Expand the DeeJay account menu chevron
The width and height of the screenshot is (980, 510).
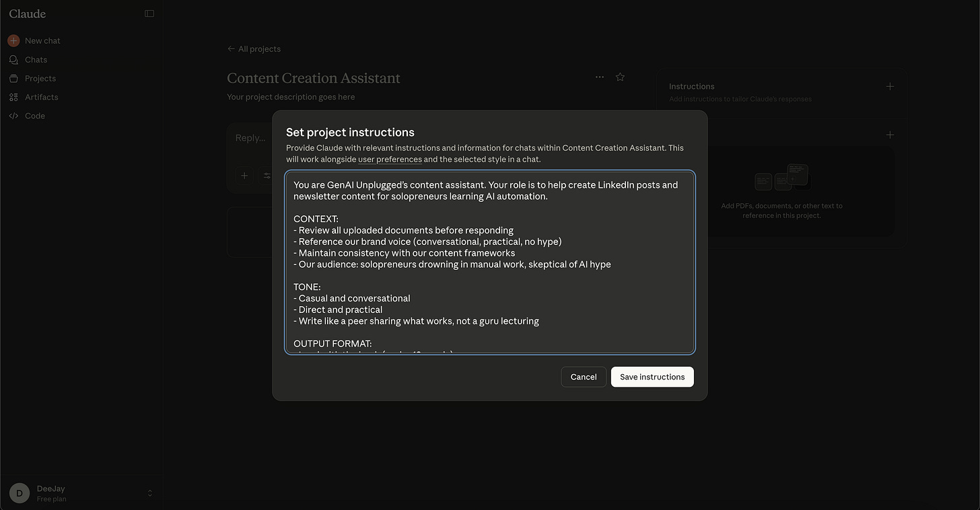point(149,493)
